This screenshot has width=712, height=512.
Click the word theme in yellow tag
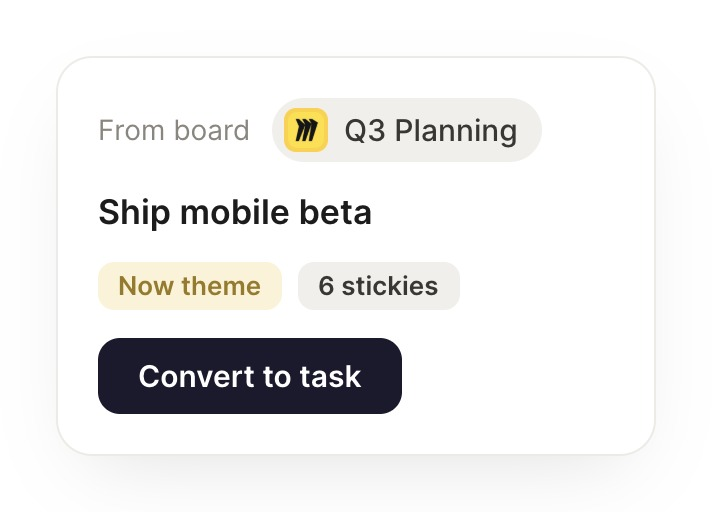(x=221, y=286)
